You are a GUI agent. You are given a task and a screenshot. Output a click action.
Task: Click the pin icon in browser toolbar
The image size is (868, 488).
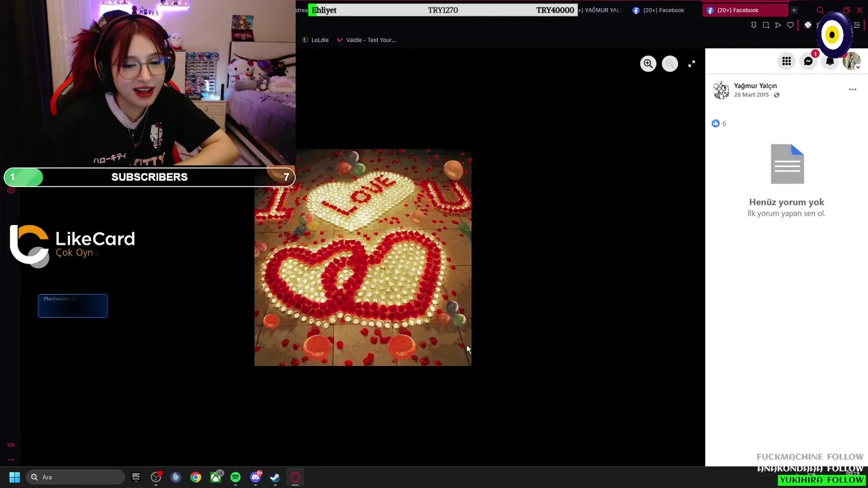(753, 25)
